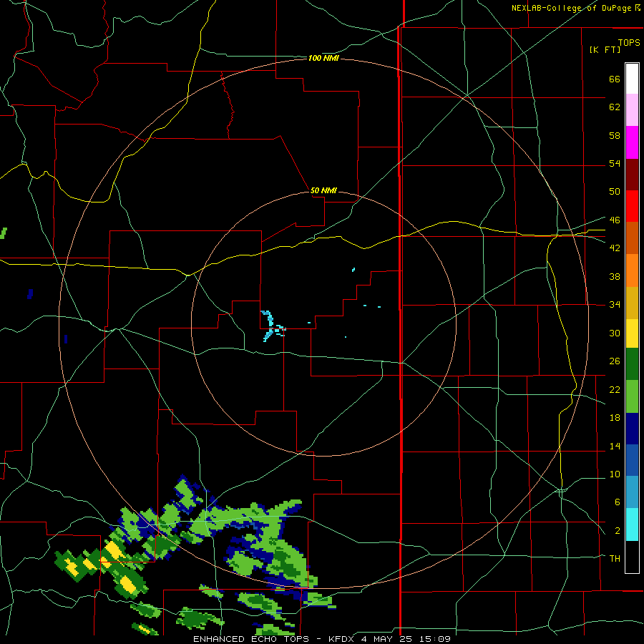This screenshot has width=644, height=644.
Task: Click the cyan echo cluster near radar center
Action: pyautogui.click(x=273, y=326)
